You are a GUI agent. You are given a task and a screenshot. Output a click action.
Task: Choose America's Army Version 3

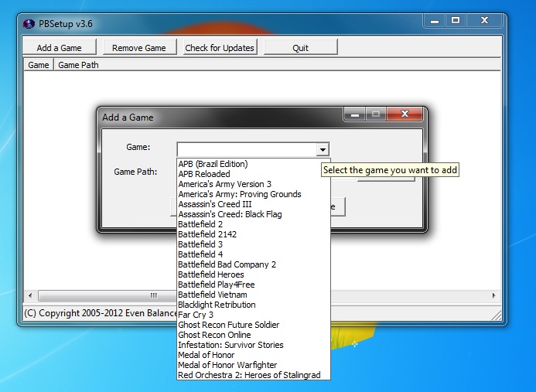pos(253,184)
